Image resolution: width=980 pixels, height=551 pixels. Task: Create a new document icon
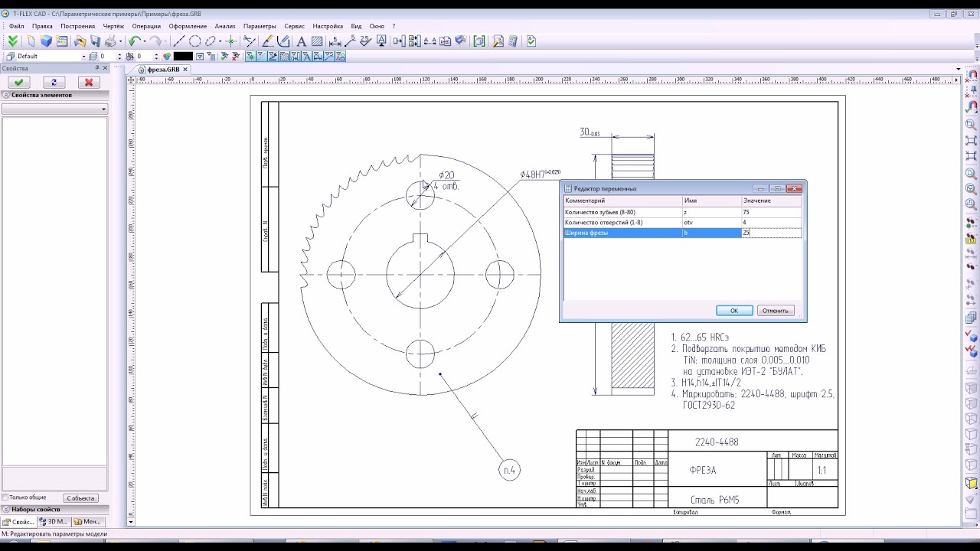point(31,41)
